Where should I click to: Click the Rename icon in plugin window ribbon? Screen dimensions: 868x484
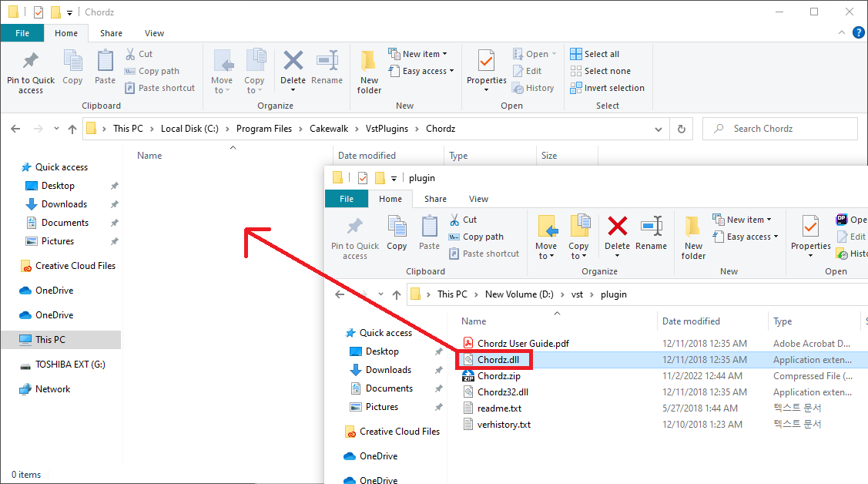point(652,226)
